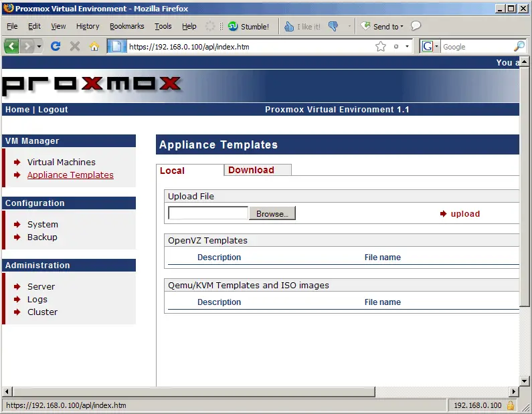Open the Tools menu
The height and width of the screenshot is (414, 532).
[163, 26]
